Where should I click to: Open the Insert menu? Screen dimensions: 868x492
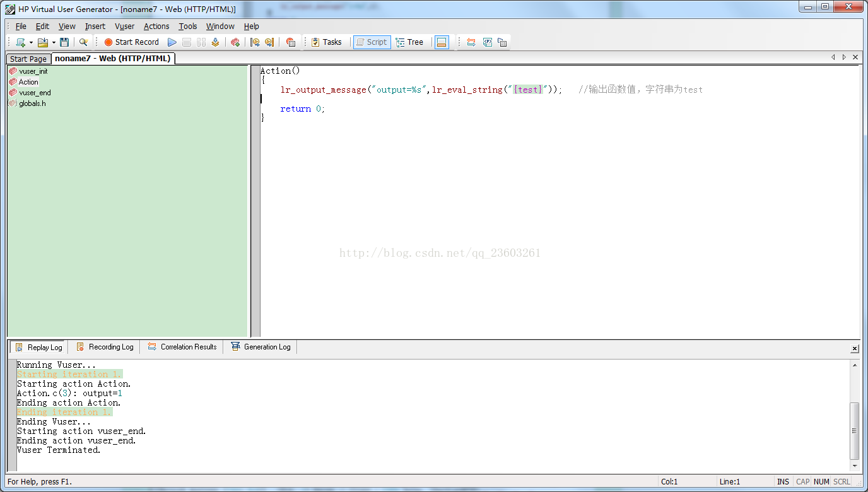pos(95,26)
